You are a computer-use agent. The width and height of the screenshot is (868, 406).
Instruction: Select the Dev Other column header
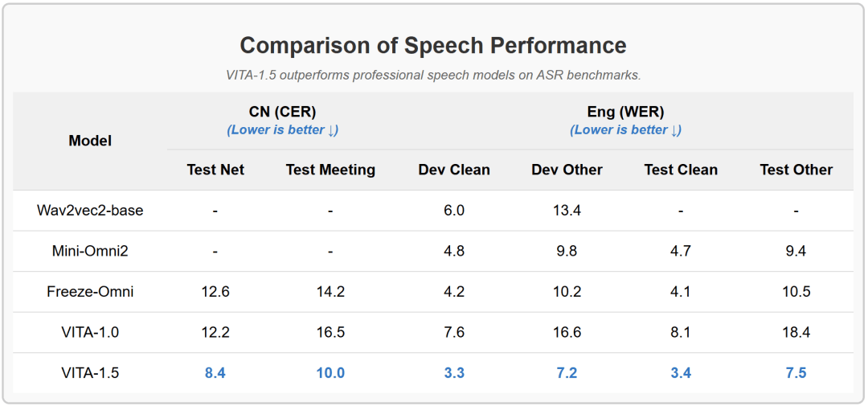tap(567, 170)
